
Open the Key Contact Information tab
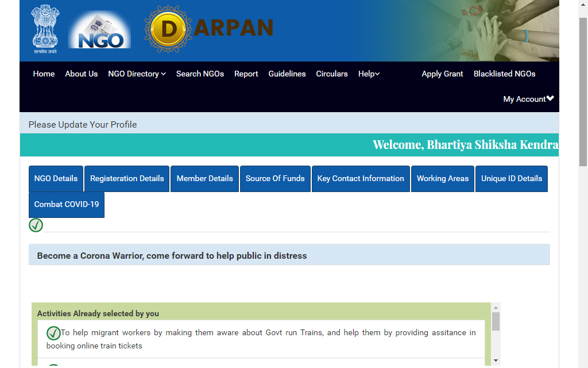[361, 178]
